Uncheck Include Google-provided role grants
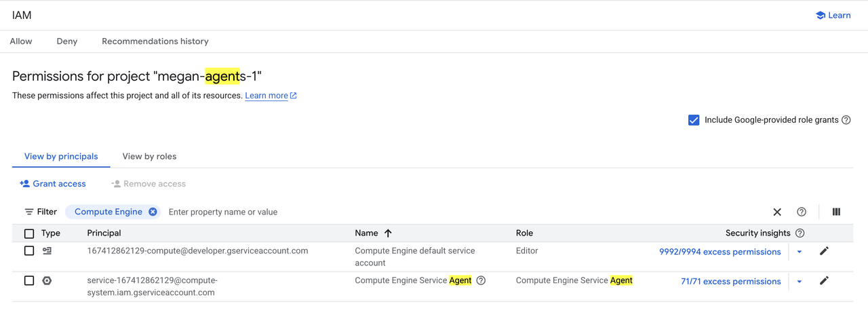This screenshot has height=319, width=868. coord(694,120)
